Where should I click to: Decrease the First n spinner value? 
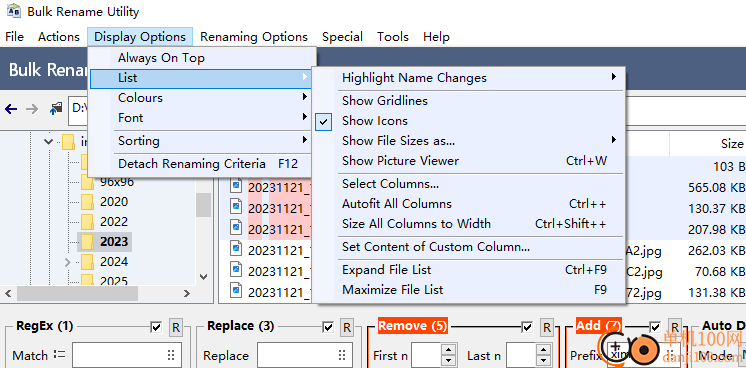point(448,361)
